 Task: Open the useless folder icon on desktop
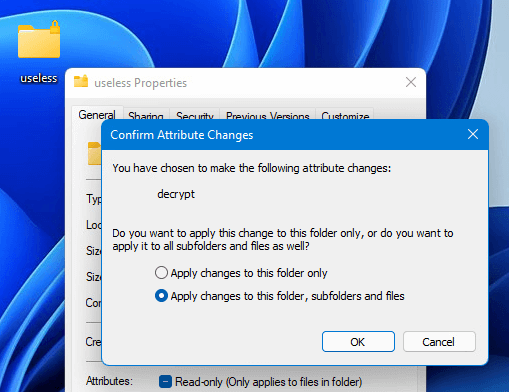click(39, 40)
